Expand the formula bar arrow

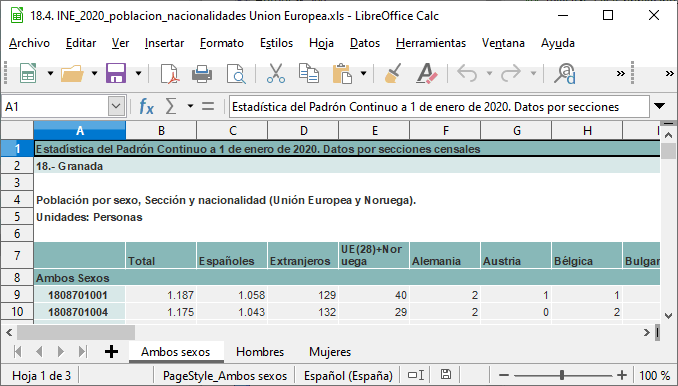pos(659,106)
